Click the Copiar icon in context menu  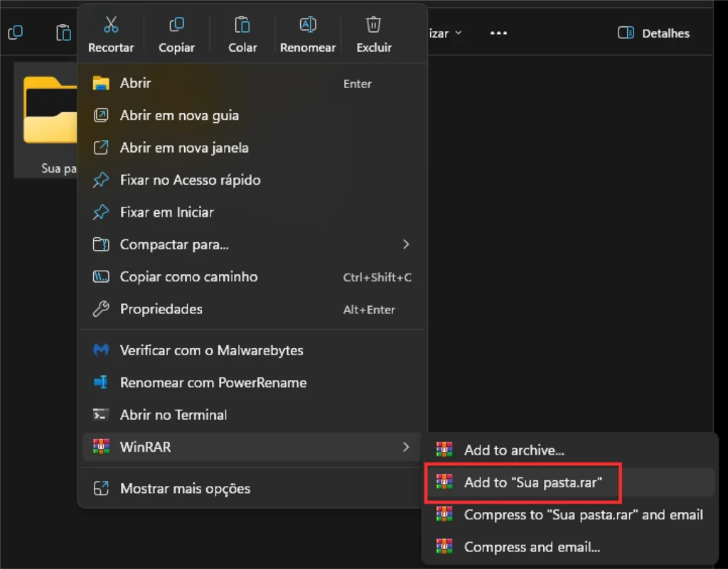176,25
